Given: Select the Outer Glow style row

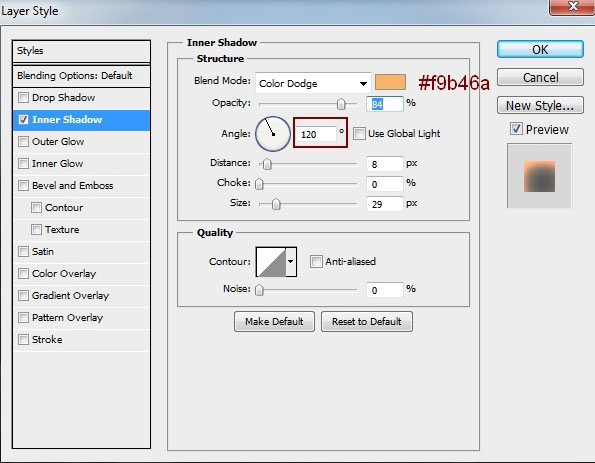Looking at the screenshot, I should (82, 142).
